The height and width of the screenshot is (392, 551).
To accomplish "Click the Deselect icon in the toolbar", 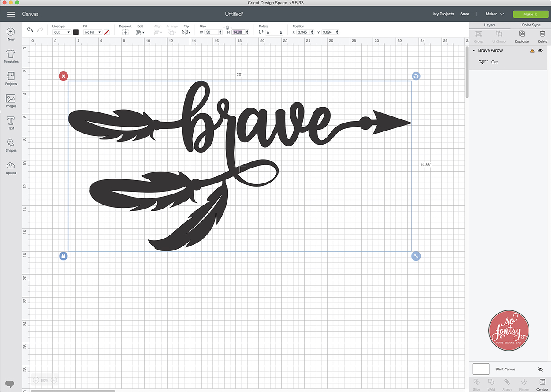I will [125, 32].
